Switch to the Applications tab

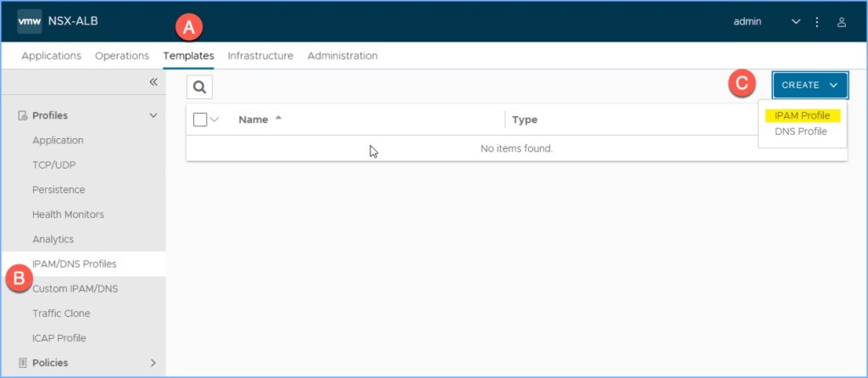[52, 56]
